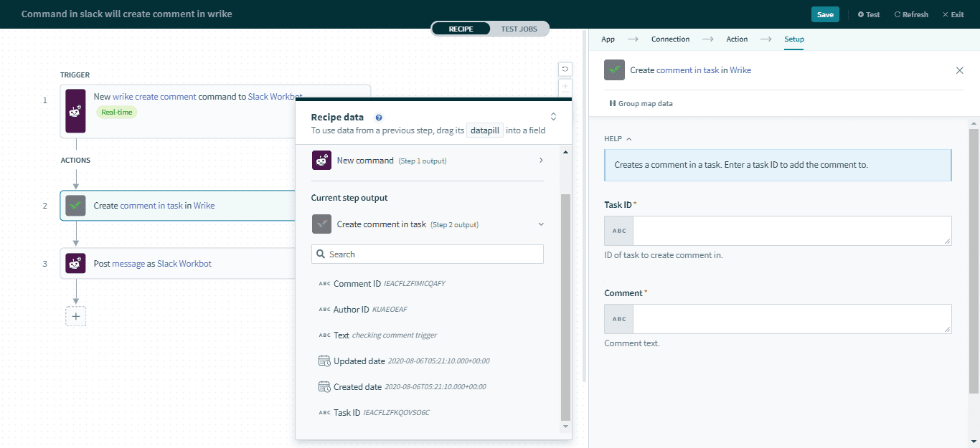Click the undo arrow icon above the canvas
This screenshot has width=980, height=448.
(x=565, y=69)
